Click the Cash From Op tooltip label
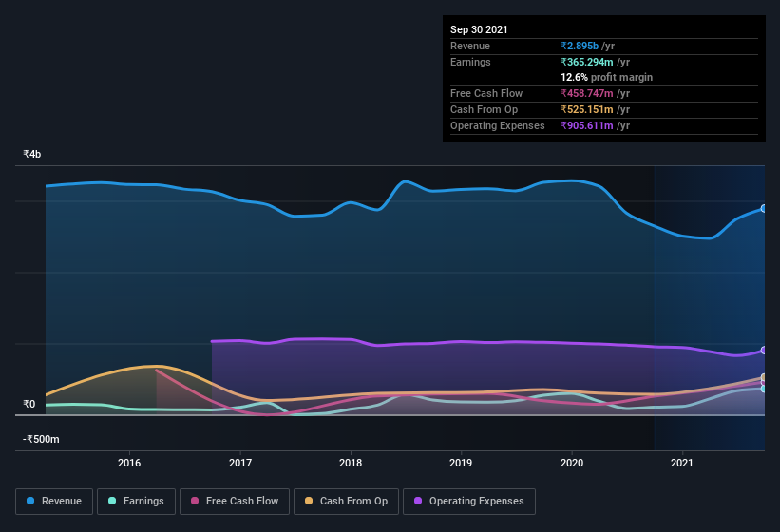Screen dimensions: 780x532 click(x=484, y=109)
